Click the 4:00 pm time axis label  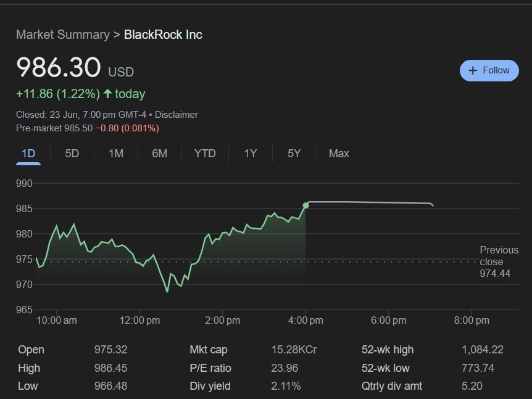coord(305,320)
